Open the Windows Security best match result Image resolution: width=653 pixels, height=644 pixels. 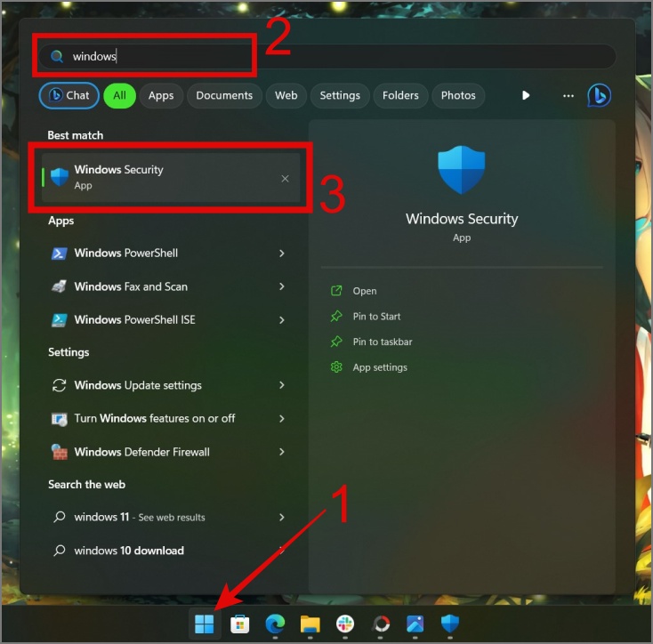tap(171, 177)
